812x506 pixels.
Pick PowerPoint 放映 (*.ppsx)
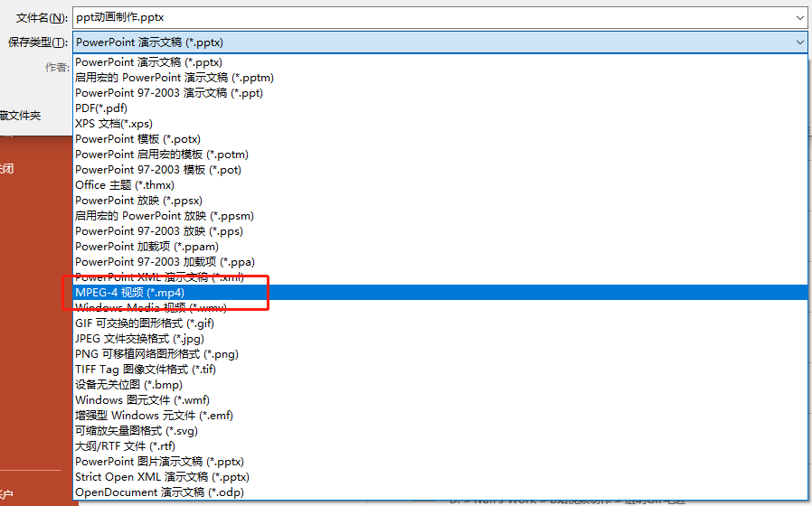coord(440,201)
